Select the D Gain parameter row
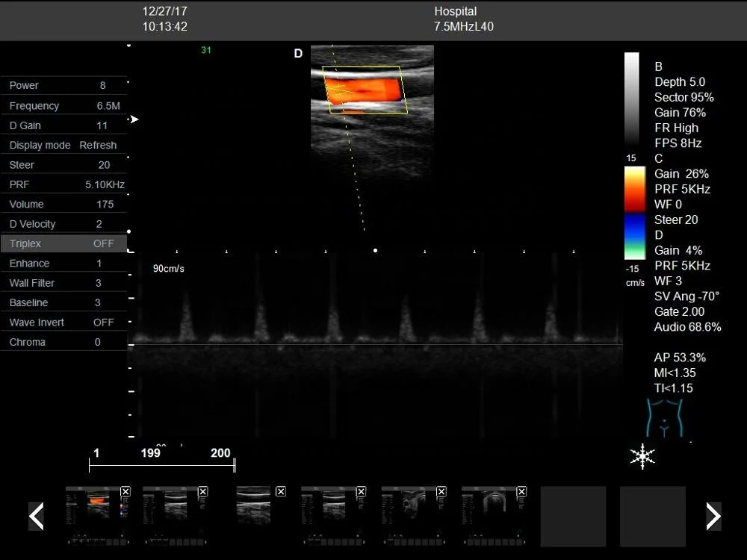 (x=63, y=125)
